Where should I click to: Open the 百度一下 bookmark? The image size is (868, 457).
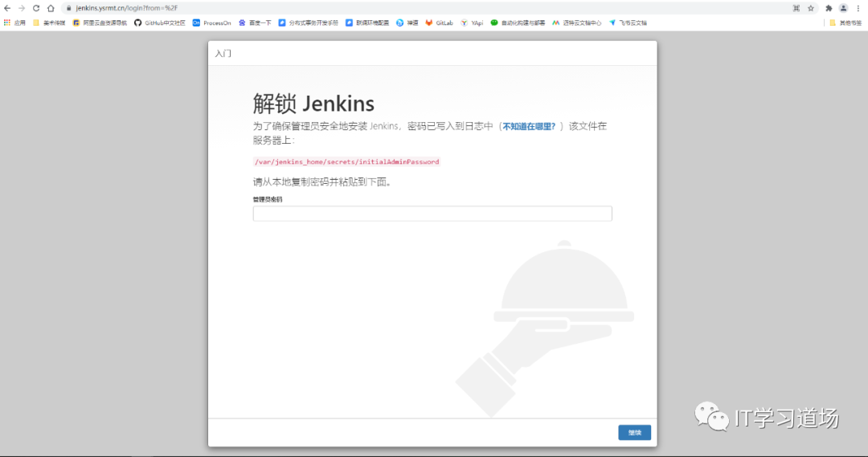(x=255, y=22)
